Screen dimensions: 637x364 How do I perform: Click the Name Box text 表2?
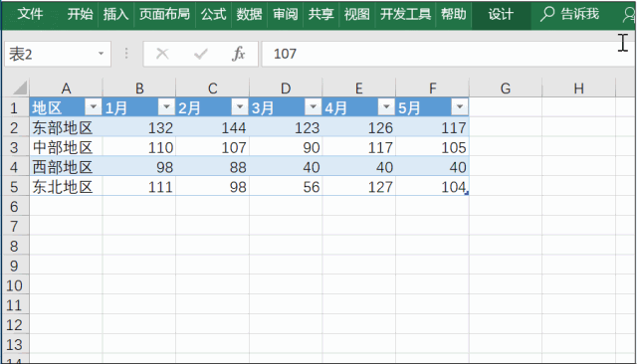click(x=21, y=54)
